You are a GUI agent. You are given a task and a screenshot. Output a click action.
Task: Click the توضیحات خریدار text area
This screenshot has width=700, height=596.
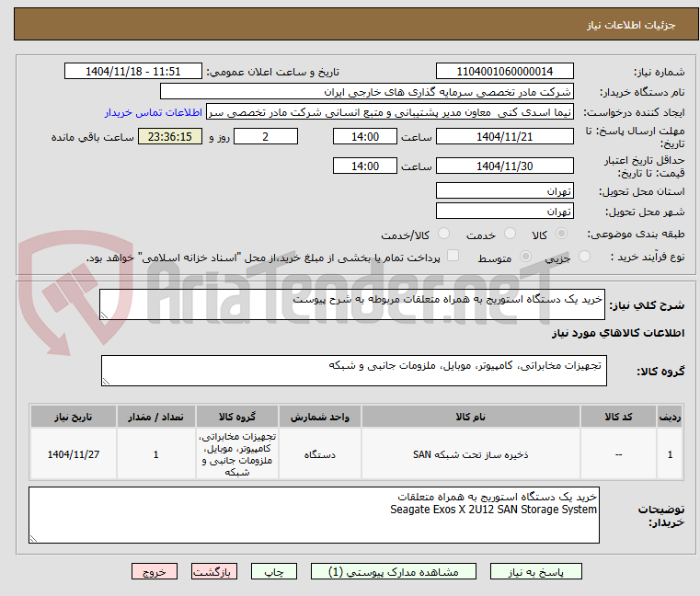click(314, 515)
